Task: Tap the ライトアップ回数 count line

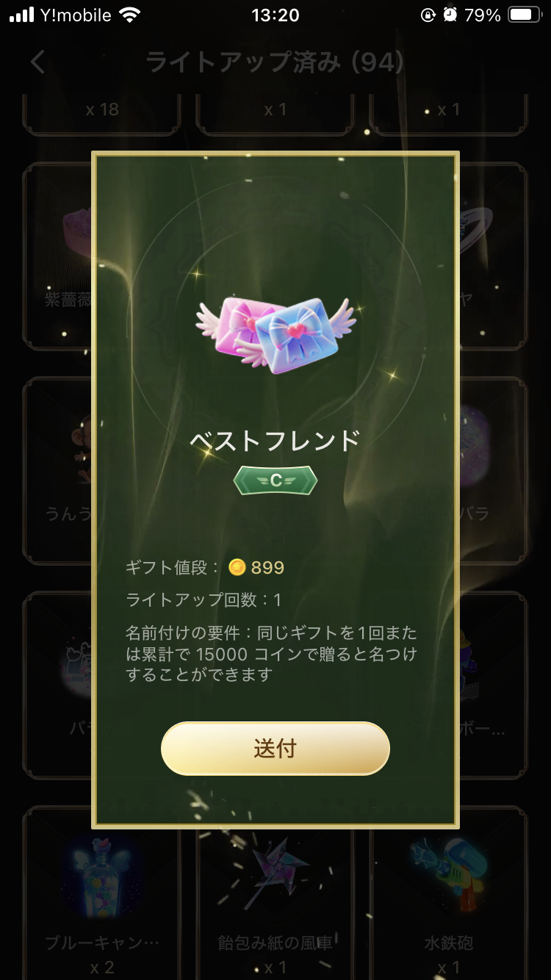Action: [x=204, y=599]
